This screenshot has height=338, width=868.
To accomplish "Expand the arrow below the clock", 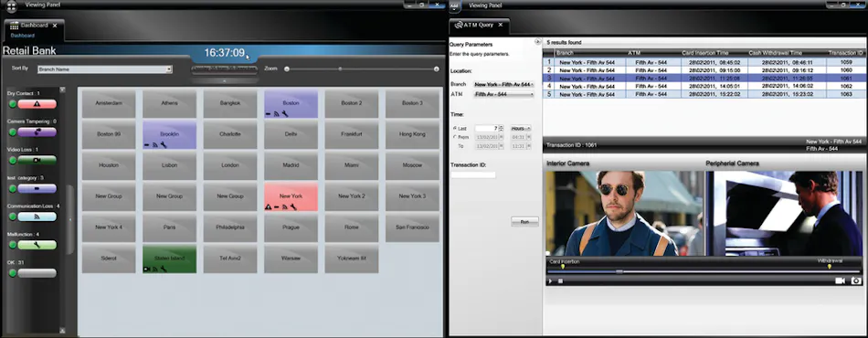I will coord(224,80).
